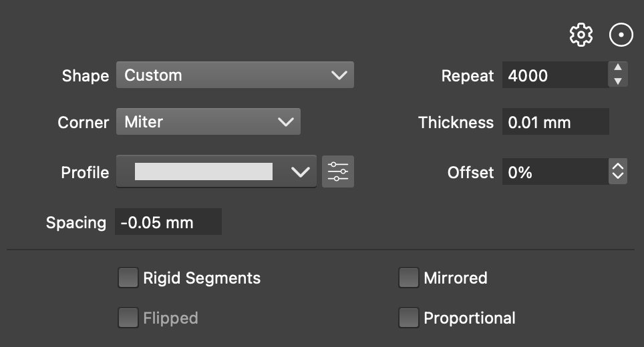Select the light gray Profile swatch

tap(203, 171)
